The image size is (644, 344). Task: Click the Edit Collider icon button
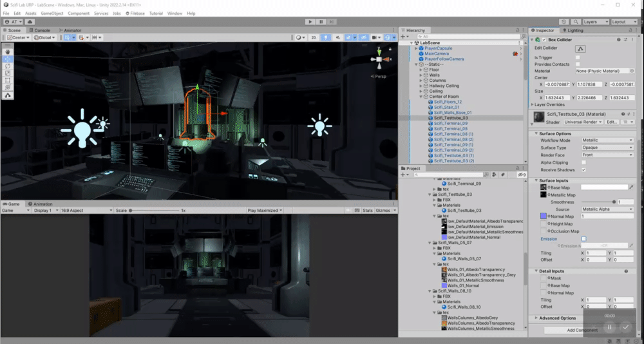[x=580, y=49]
